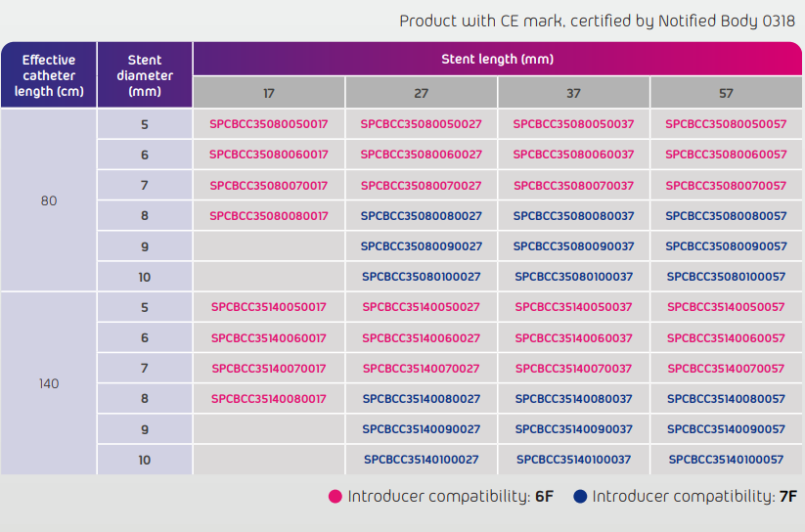Select product code SPCBCC35140080017
This screenshot has width=805, height=532.
pyautogui.click(x=269, y=399)
